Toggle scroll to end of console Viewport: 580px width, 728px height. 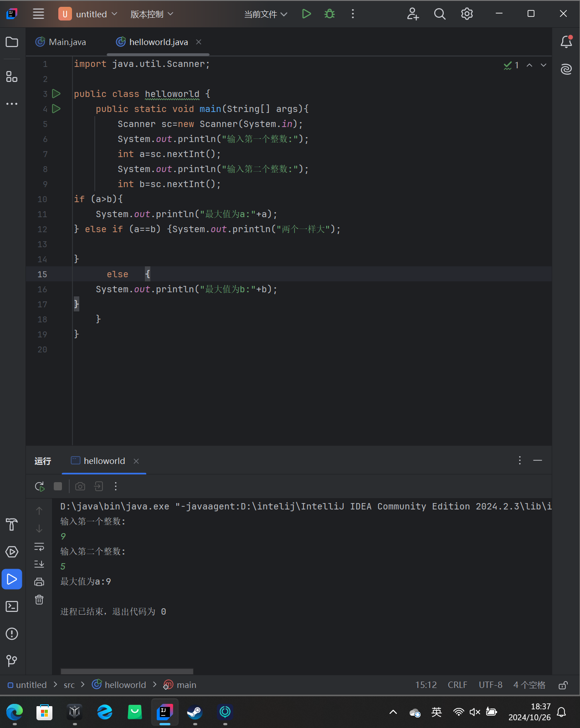tap(39, 564)
